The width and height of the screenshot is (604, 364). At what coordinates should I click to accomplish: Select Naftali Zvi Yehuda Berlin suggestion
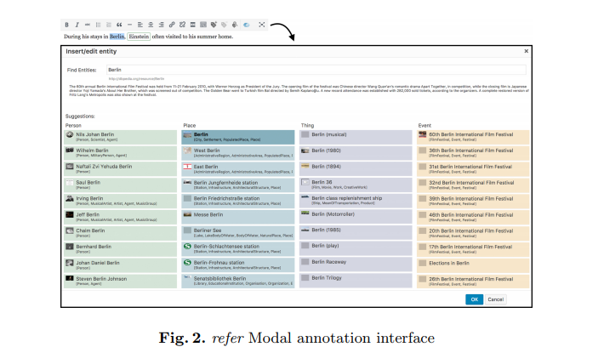pyautogui.click(x=120, y=168)
